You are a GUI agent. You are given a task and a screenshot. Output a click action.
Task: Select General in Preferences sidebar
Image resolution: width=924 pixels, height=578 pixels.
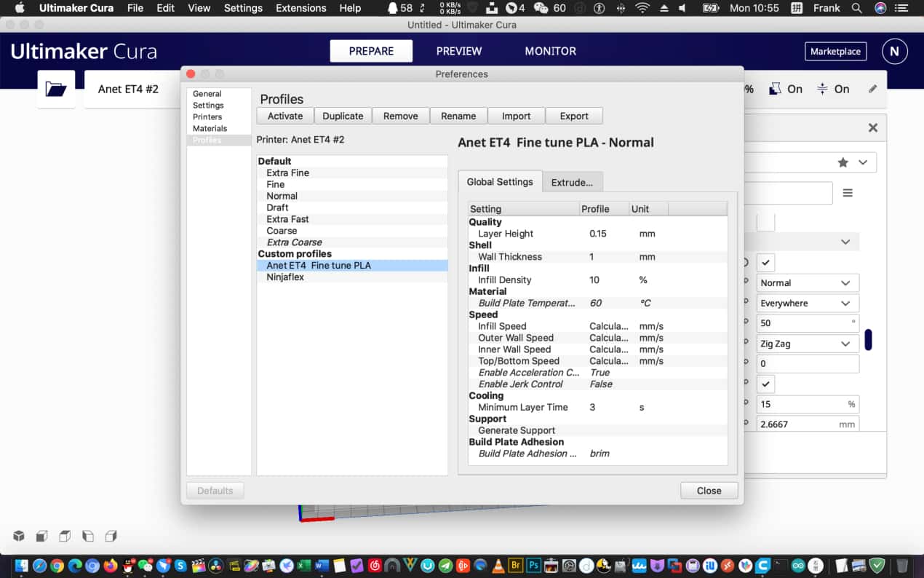coord(207,94)
